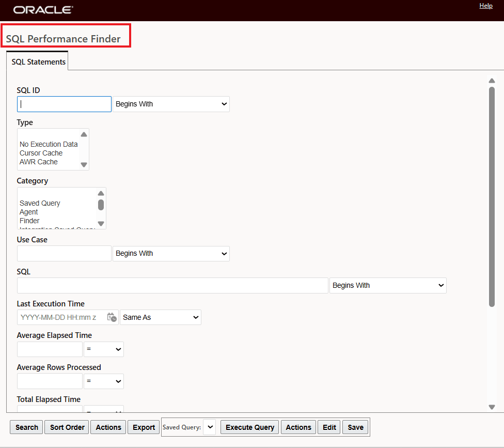Open the Begins With dropdown next to SQL ID

[171, 104]
